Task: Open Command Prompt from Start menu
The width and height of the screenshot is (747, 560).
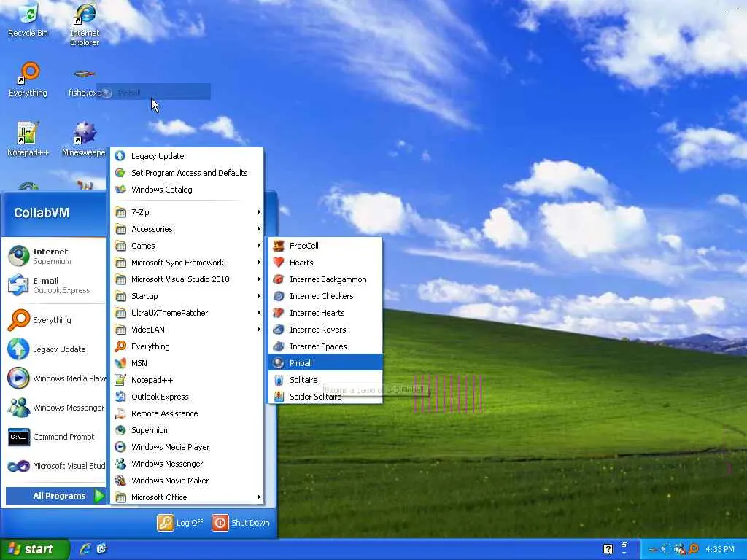Action: pyautogui.click(x=55, y=437)
